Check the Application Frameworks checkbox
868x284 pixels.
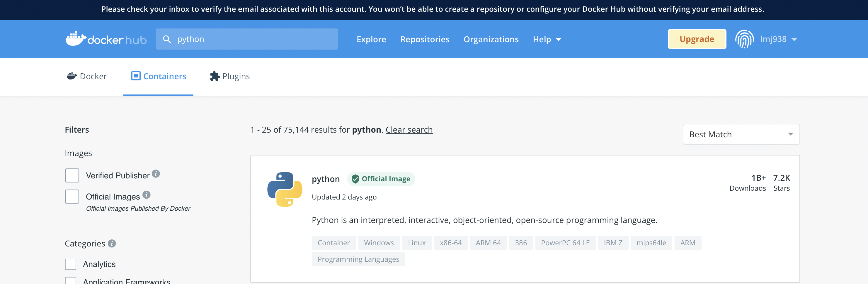(x=71, y=281)
